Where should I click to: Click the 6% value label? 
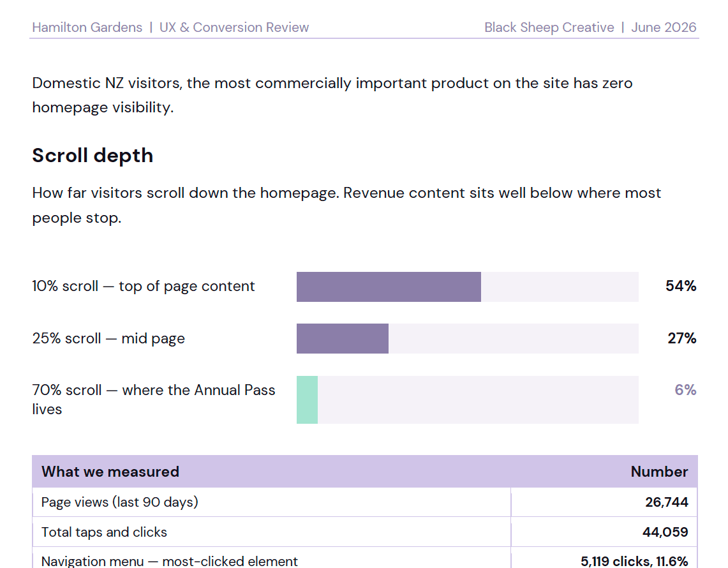coord(685,390)
